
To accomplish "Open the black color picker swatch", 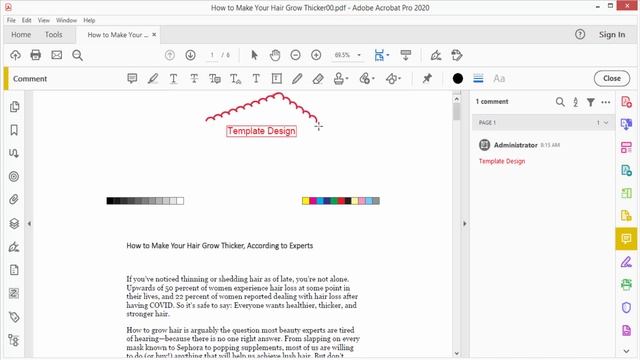I will pyautogui.click(x=458, y=78).
